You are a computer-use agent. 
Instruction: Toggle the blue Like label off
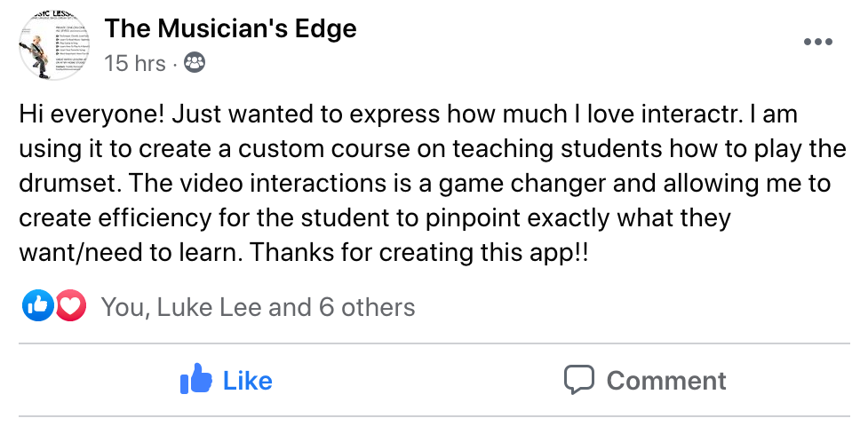click(x=247, y=381)
